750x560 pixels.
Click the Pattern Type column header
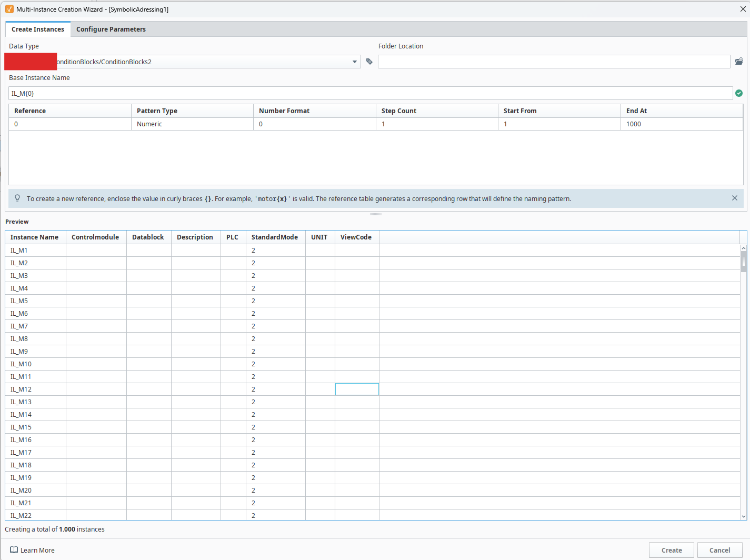[192, 111]
